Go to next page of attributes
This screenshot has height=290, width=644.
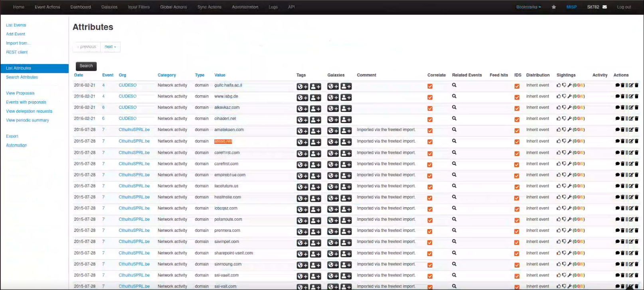(110, 47)
